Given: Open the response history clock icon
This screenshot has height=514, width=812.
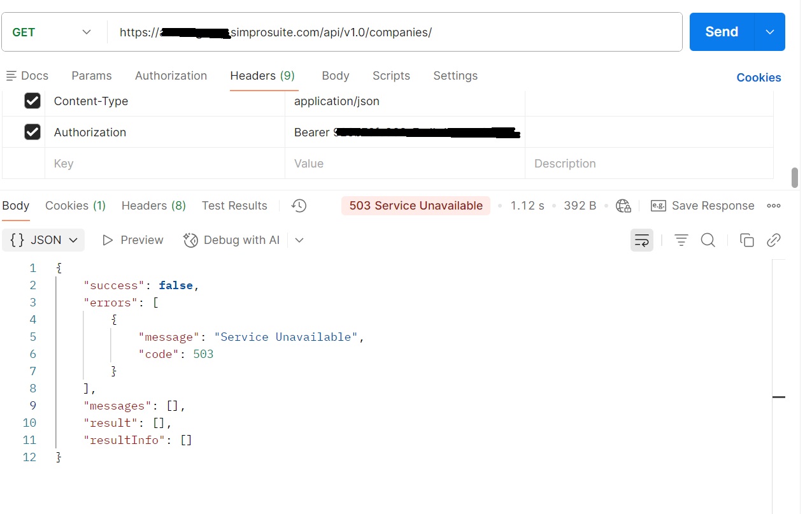Looking at the screenshot, I should click(299, 206).
